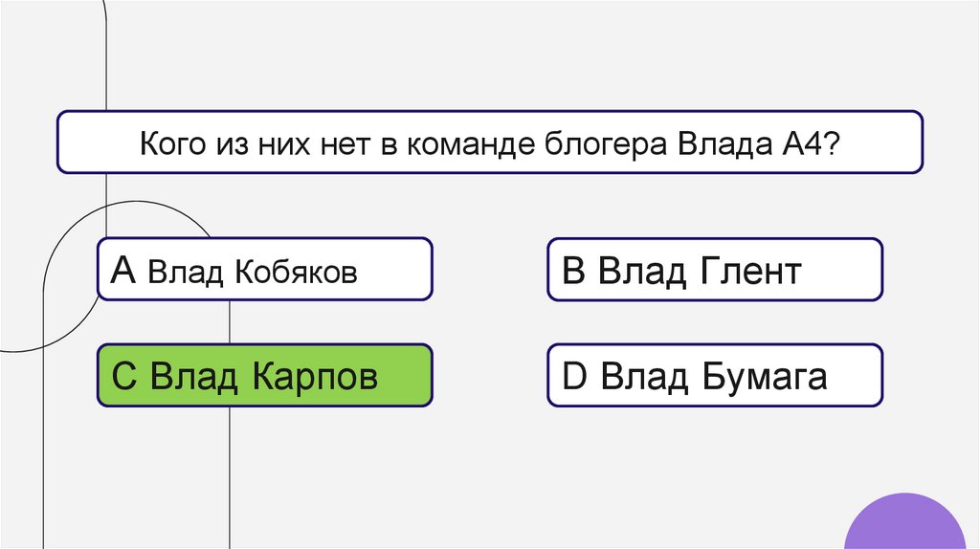
Task: Select answer A, Влад Кобяков
Action: 264,270
